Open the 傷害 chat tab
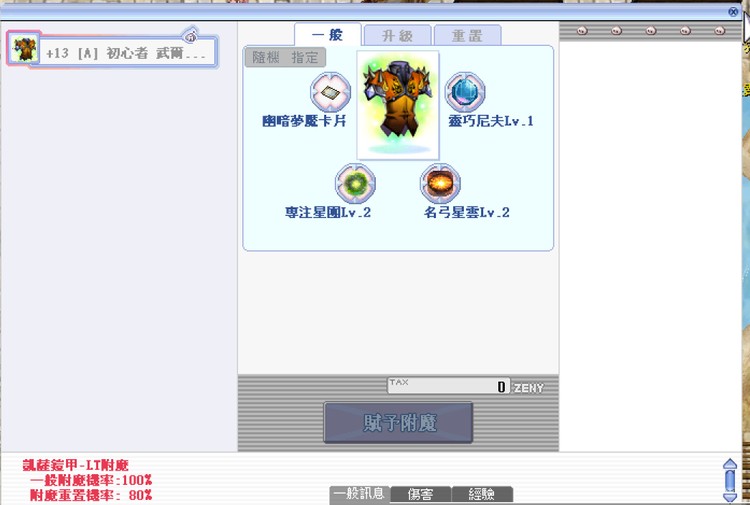This screenshot has height=505, width=750. [420, 494]
